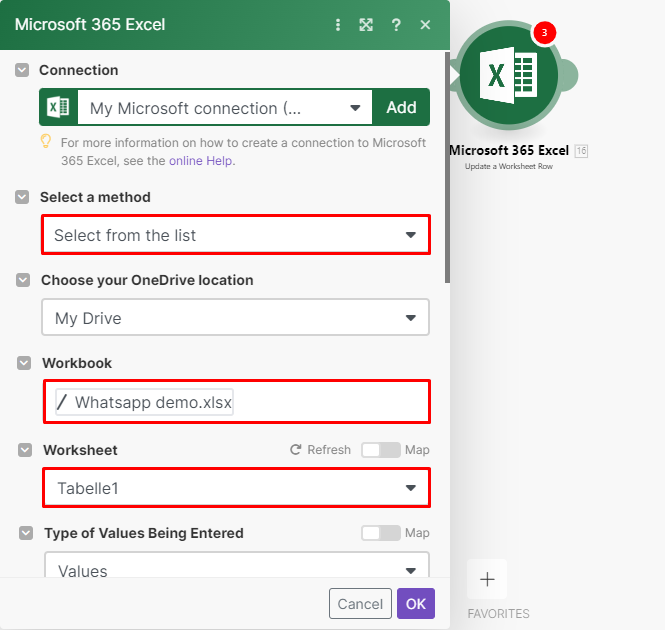This screenshot has width=665, height=630.
Task: Click the Update a Worksheet Row label
Action: 509,166
